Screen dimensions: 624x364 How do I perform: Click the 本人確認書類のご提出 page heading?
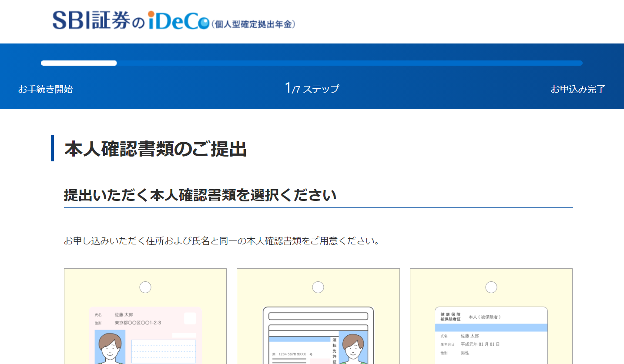point(155,149)
